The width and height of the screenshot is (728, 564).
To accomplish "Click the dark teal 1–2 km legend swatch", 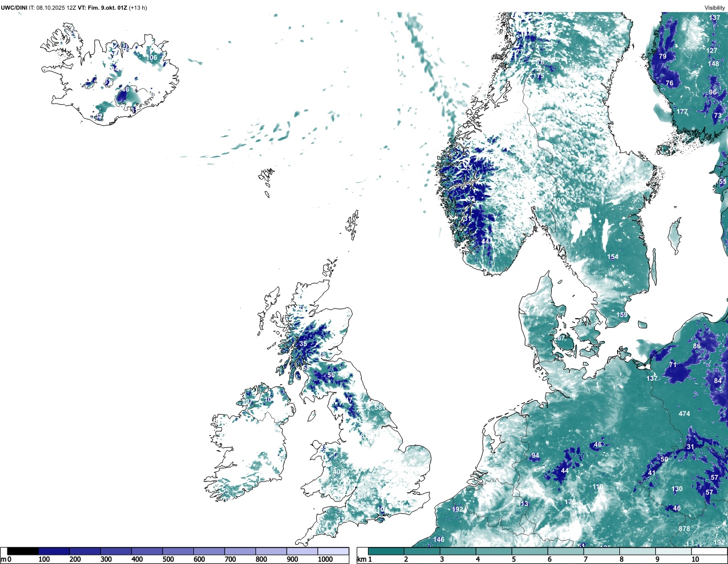I will pyautogui.click(x=386, y=551).
